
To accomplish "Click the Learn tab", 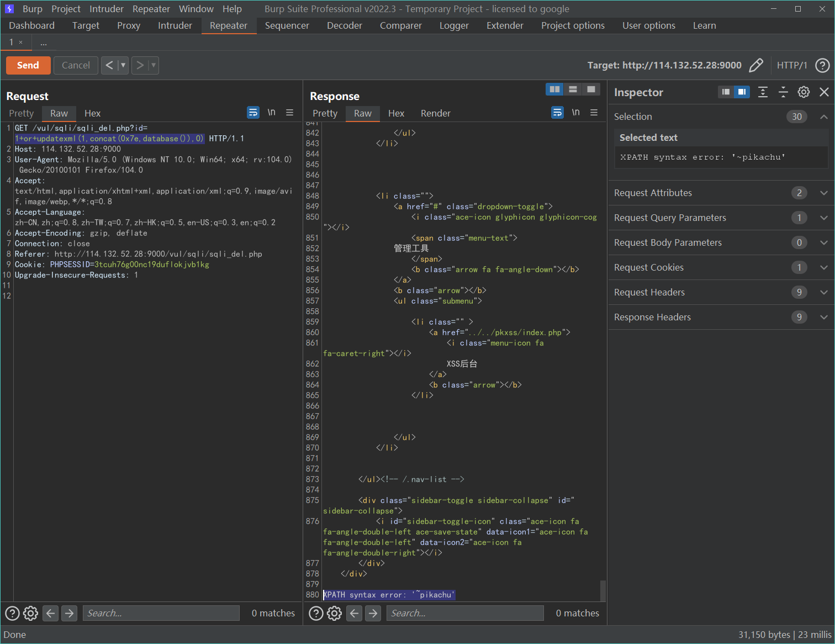I will pyautogui.click(x=705, y=25).
